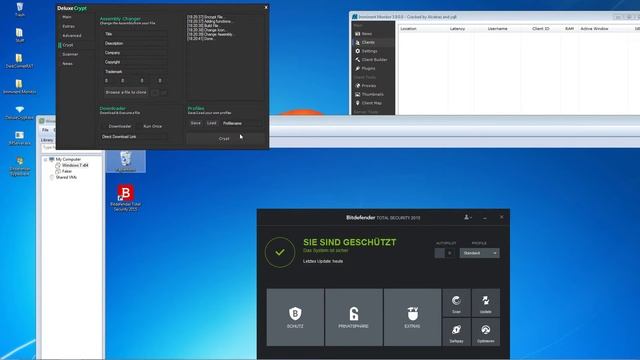Select the Imminent Monitor folder desktop icon

(x=20, y=87)
